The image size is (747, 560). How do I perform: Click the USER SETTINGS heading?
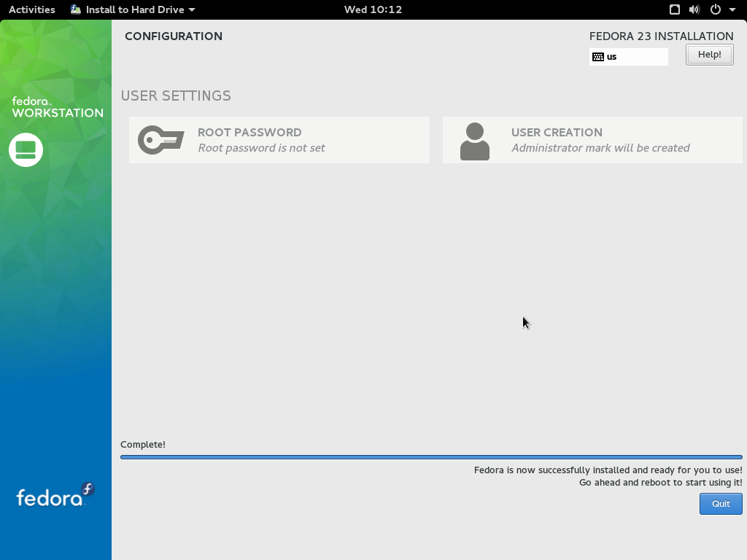click(177, 96)
